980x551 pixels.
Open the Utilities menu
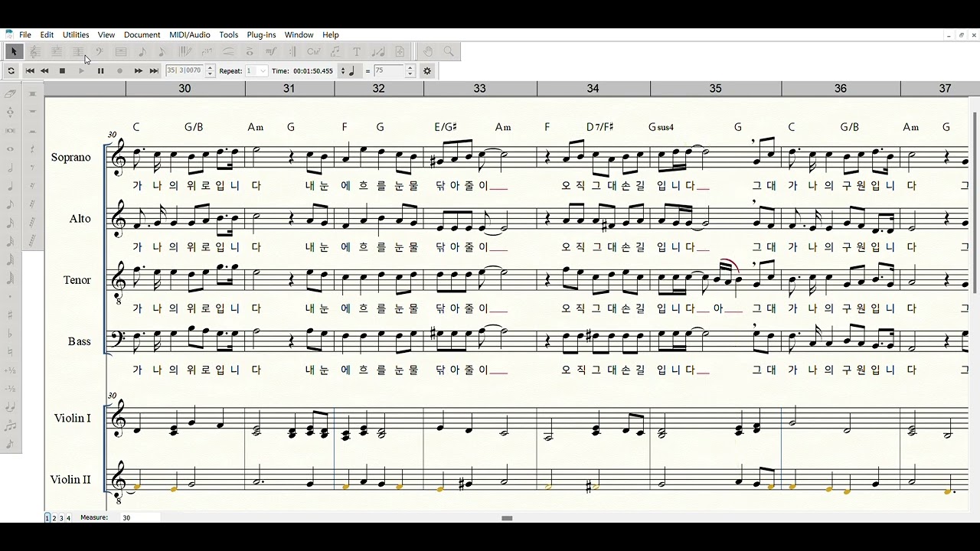76,34
